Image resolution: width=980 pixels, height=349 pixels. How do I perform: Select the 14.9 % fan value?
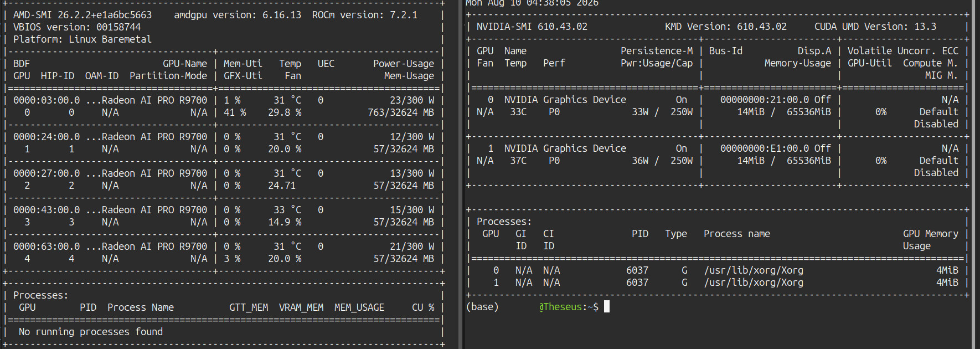(x=285, y=222)
